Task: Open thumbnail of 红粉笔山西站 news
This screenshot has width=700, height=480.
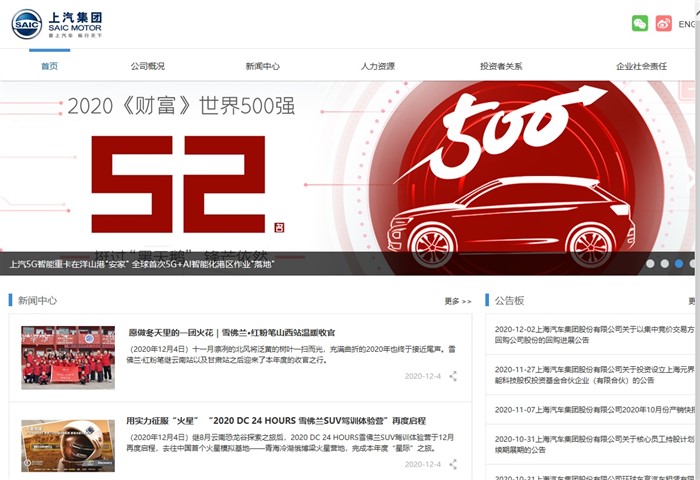Action: [68, 358]
